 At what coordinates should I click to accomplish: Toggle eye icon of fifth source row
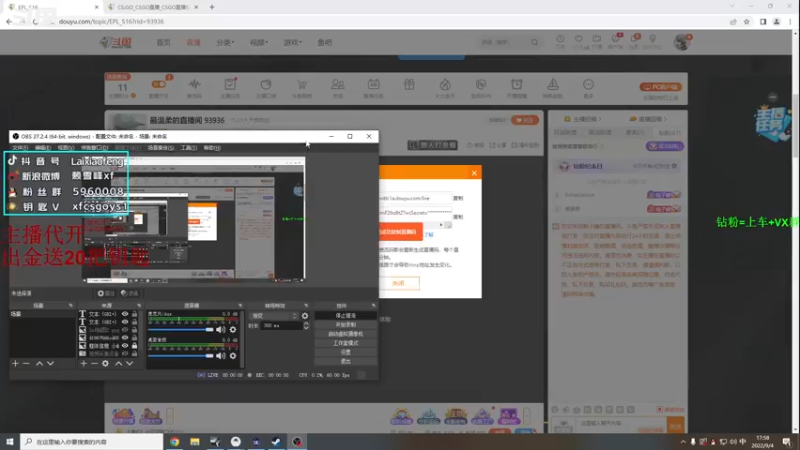pos(125,346)
